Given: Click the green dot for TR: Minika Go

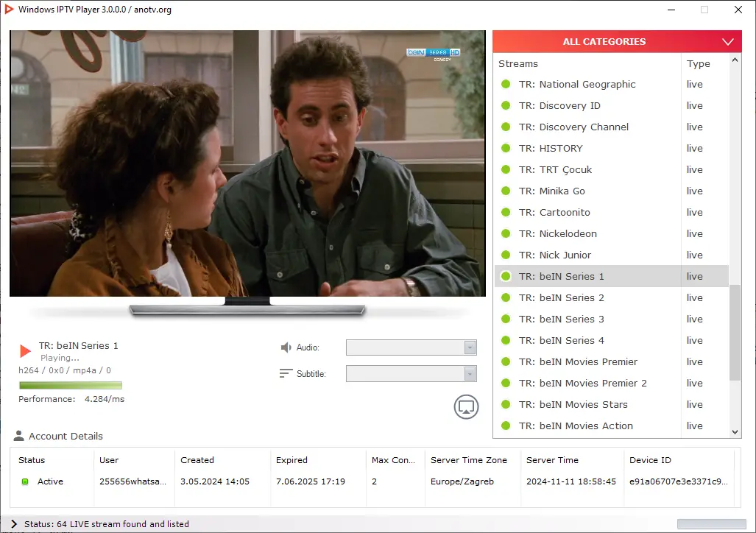Looking at the screenshot, I should pyautogui.click(x=506, y=191).
